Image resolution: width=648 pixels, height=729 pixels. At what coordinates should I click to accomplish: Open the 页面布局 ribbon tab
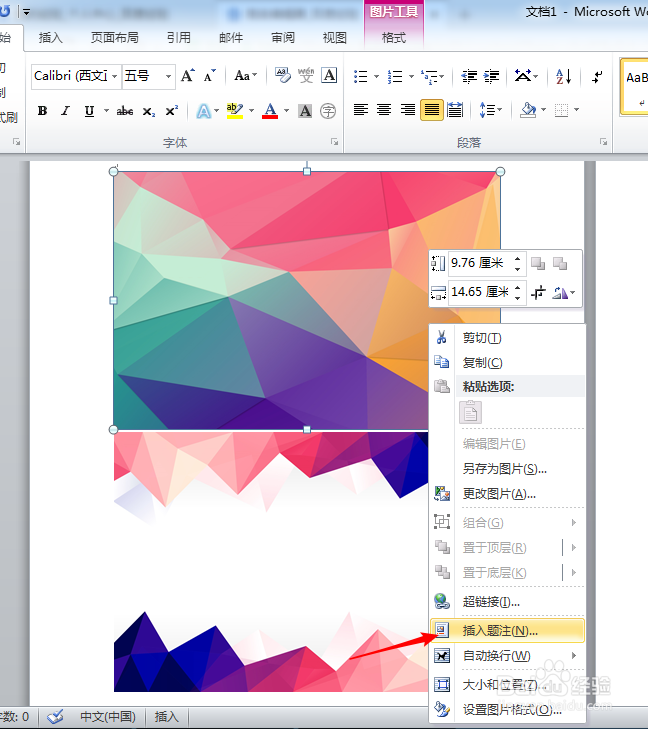pyautogui.click(x=115, y=37)
